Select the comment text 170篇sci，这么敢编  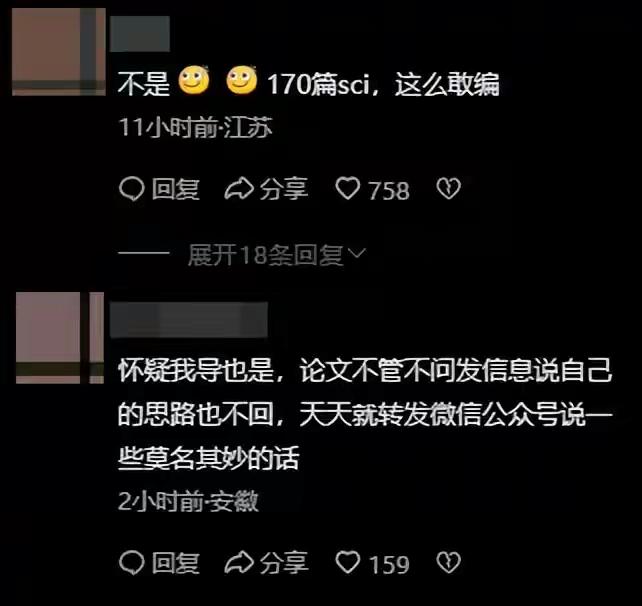(x=383, y=84)
